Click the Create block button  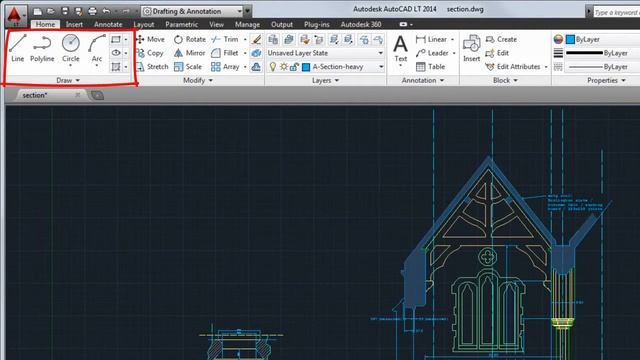(501, 39)
